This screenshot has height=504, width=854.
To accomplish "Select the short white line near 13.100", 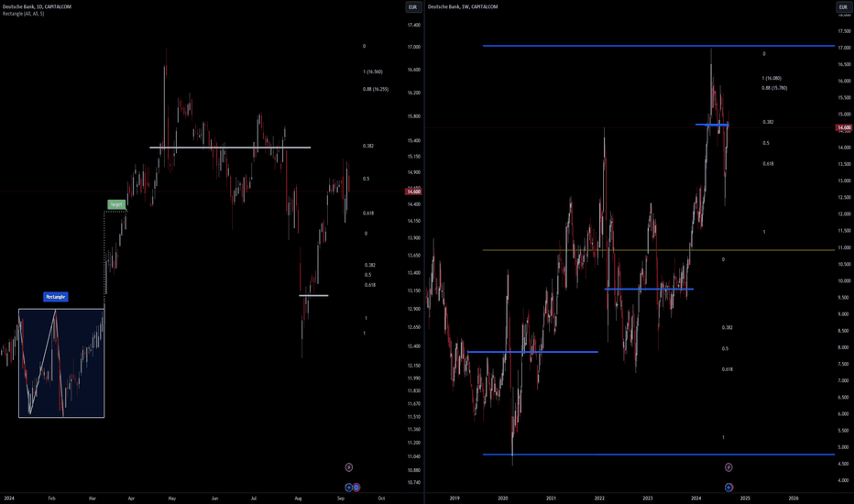I will point(313,295).
